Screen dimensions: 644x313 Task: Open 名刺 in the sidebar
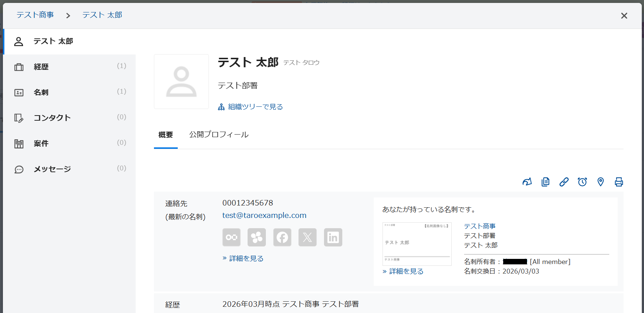click(41, 93)
